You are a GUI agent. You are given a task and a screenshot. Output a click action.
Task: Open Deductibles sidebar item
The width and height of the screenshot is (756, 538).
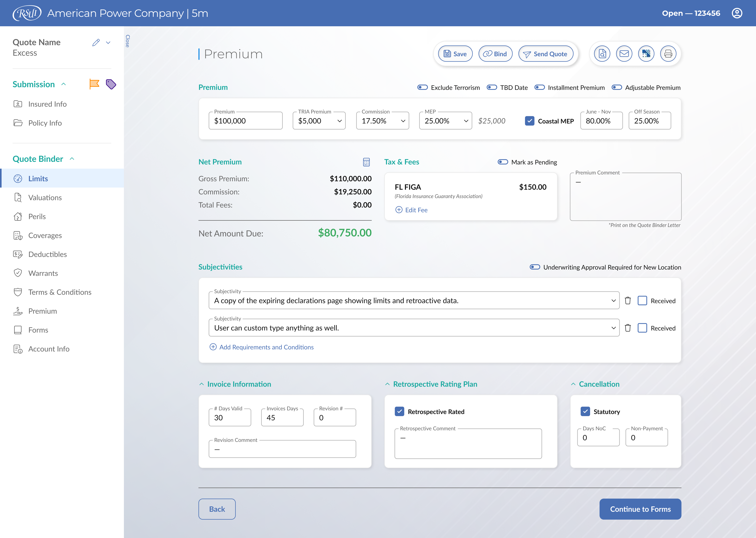coord(62,254)
